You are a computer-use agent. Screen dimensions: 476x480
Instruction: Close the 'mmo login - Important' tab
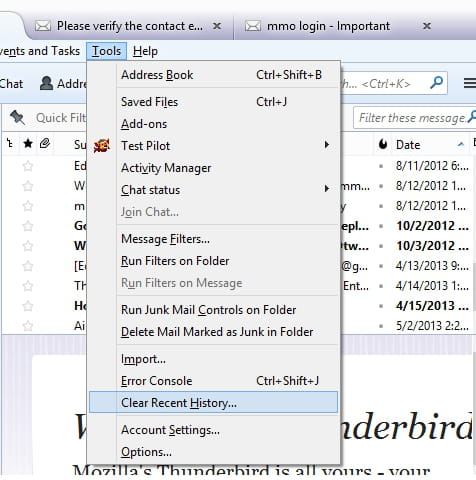(427, 26)
